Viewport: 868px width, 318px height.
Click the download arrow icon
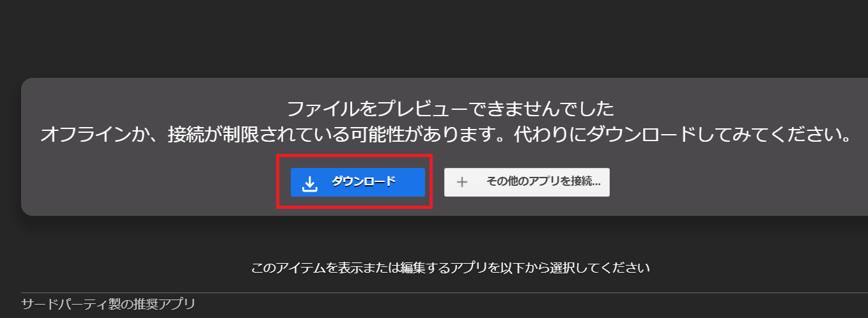point(309,183)
